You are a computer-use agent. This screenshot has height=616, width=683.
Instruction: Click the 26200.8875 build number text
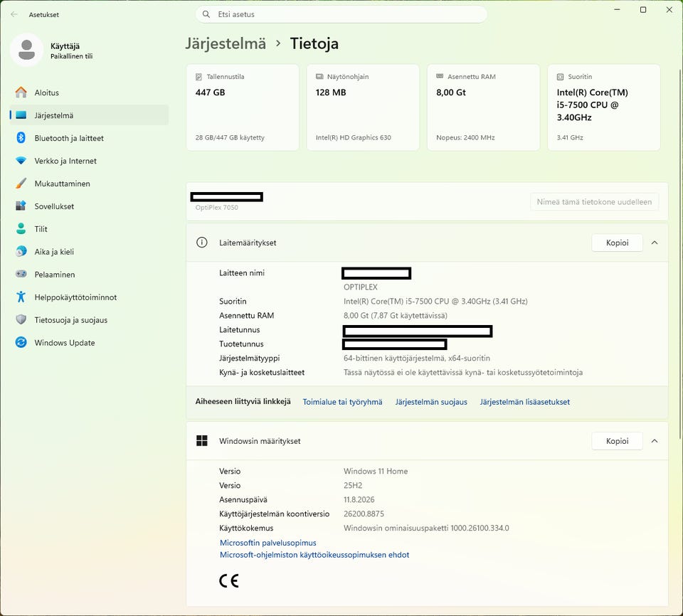(x=364, y=514)
